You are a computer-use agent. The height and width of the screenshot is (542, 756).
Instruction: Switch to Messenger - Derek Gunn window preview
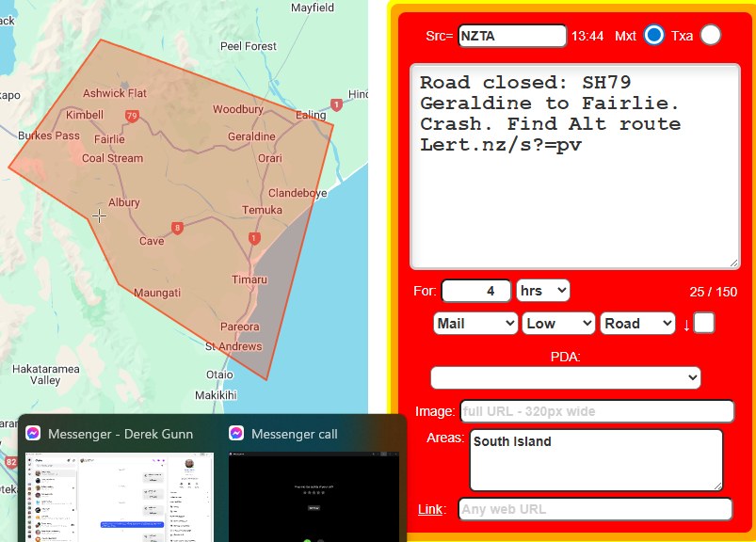119,482
